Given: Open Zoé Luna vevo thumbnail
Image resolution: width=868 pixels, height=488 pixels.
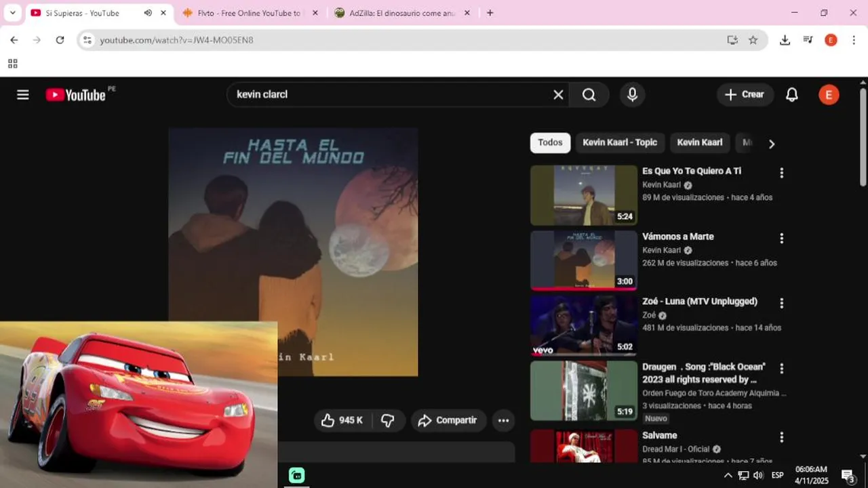Looking at the screenshot, I should tap(584, 325).
